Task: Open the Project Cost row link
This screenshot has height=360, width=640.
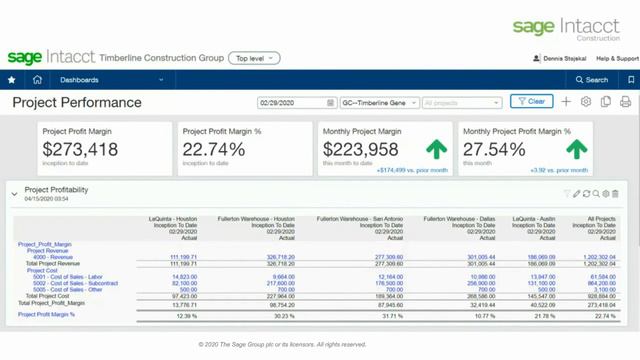Action: (42, 270)
